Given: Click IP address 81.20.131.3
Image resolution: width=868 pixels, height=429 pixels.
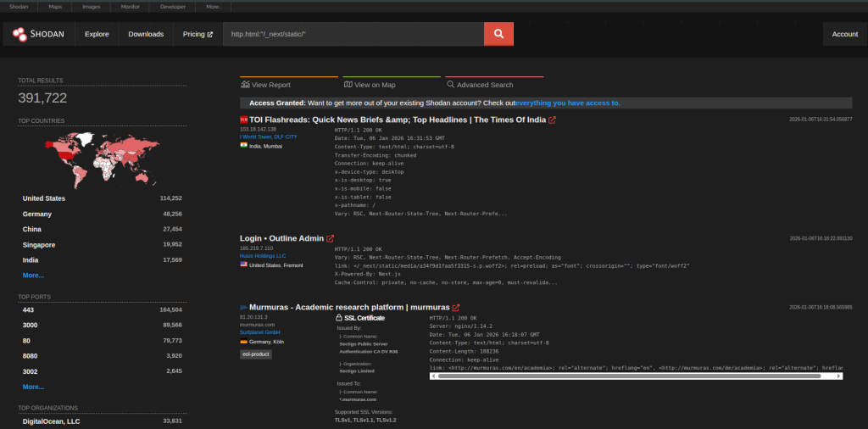Looking at the screenshot, I should click(252, 316).
